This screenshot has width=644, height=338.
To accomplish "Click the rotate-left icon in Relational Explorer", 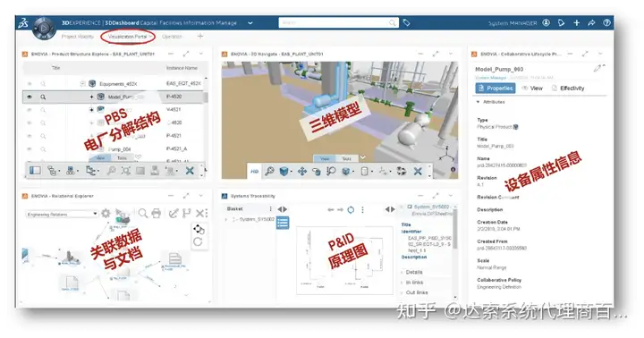I will tap(198, 242).
